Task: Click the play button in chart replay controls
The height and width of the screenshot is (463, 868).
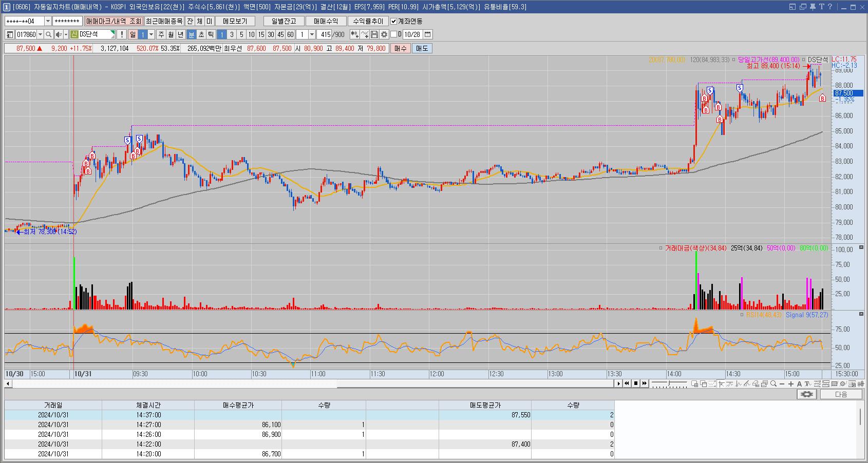Action: tap(618, 383)
